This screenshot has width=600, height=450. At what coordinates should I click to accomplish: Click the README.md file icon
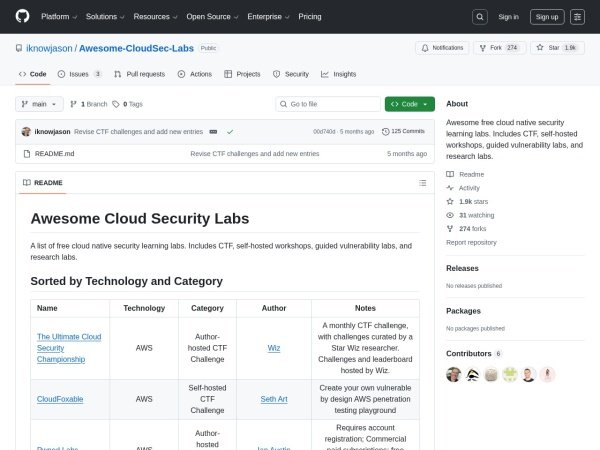point(27,154)
